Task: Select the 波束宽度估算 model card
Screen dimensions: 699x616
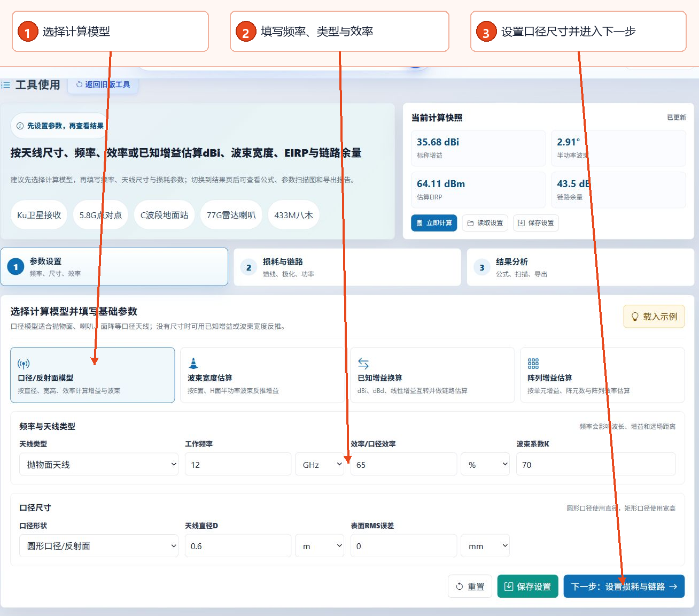Action: 262,375
